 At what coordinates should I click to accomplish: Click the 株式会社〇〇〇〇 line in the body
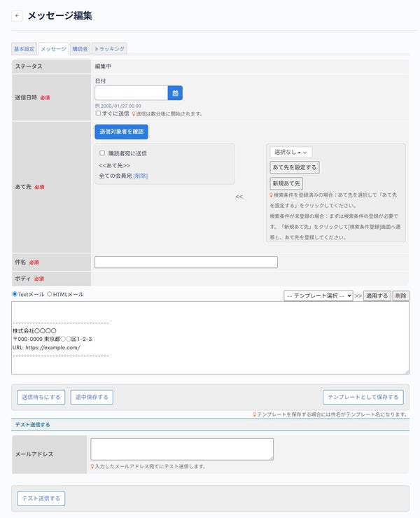click(34, 330)
